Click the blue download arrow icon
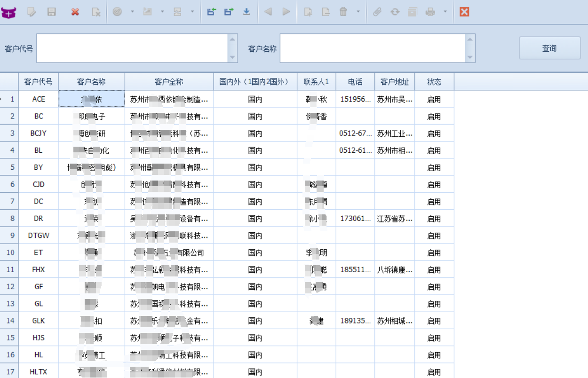 246,12
